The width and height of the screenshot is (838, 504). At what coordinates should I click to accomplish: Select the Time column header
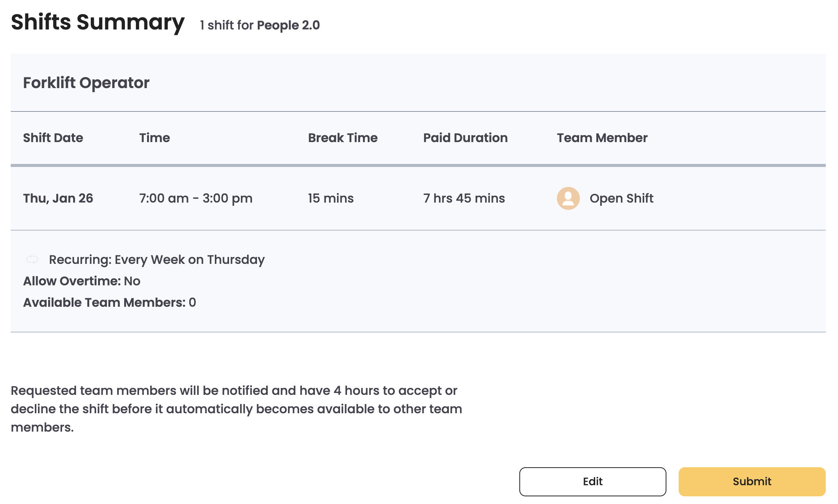click(x=154, y=138)
